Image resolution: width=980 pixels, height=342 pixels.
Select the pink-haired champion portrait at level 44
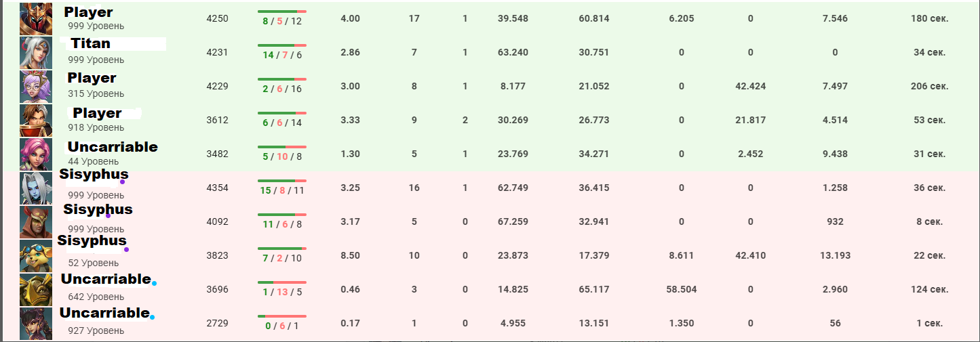pyautogui.click(x=36, y=154)
